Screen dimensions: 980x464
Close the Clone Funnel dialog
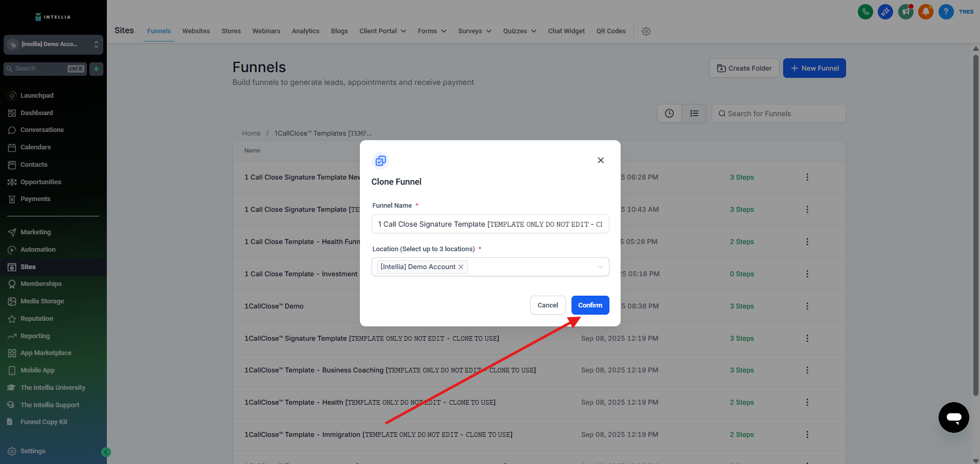[601, 160]
